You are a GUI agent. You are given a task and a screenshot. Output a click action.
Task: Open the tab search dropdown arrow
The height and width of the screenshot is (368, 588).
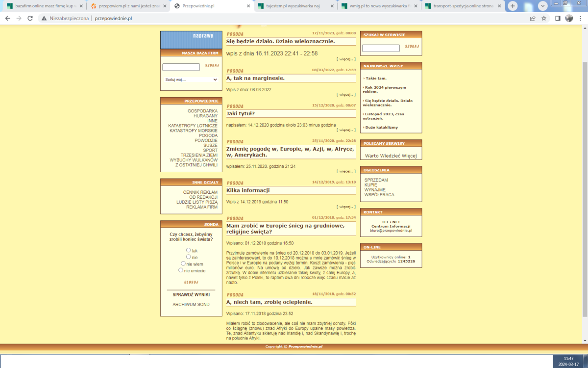(x=543, y=6)
